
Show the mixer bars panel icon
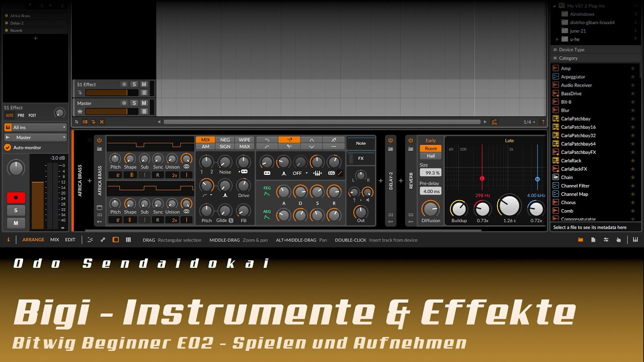tap(128, 240)
